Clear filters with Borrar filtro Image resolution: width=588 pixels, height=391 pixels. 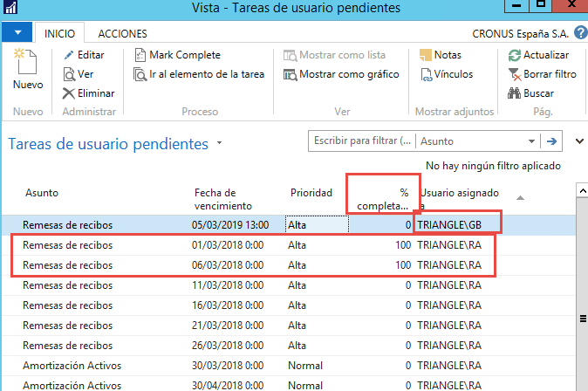[543, 74]
